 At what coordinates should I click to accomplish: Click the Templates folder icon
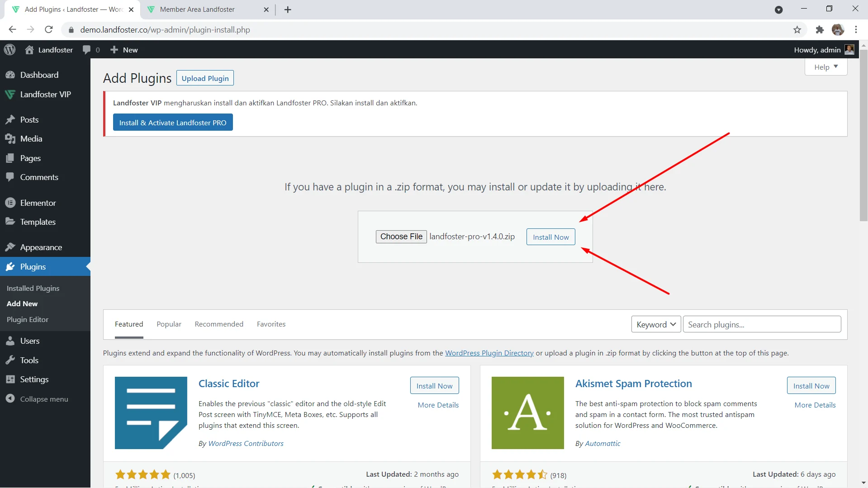click(x=10, y=222)
